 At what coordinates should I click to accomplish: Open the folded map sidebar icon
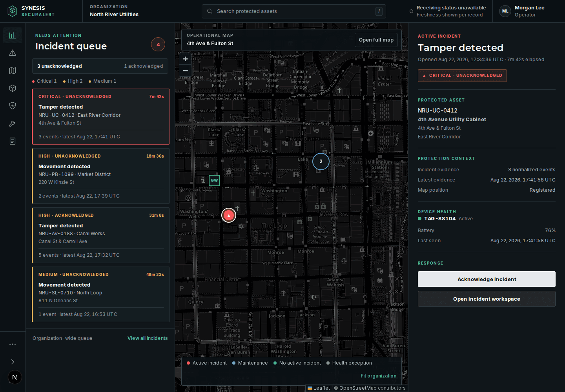point(13,71)
